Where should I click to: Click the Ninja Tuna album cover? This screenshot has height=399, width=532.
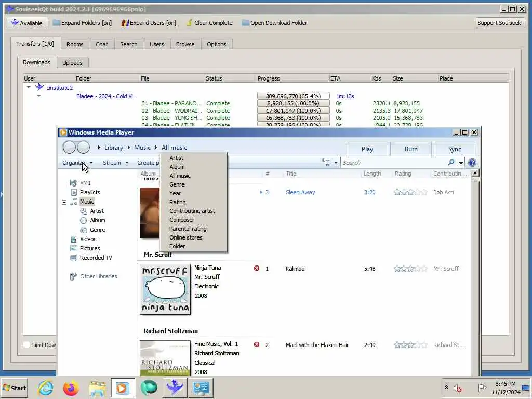[165, 289]
